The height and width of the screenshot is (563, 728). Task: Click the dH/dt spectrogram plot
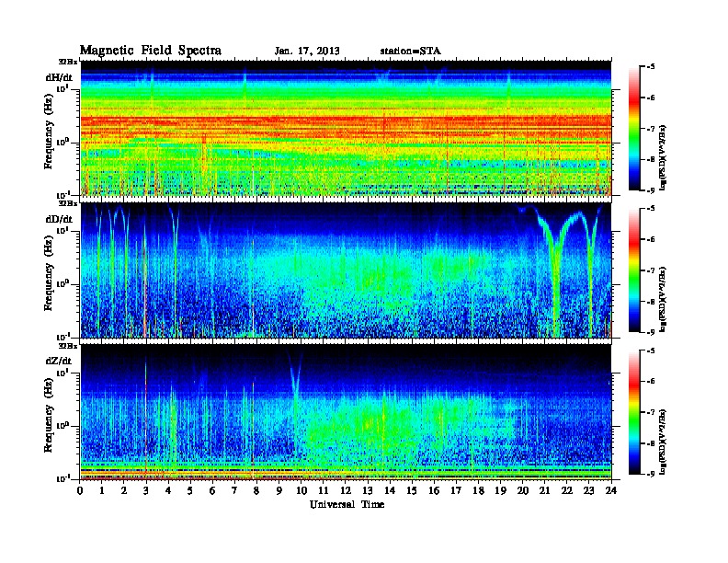(346, 128)
